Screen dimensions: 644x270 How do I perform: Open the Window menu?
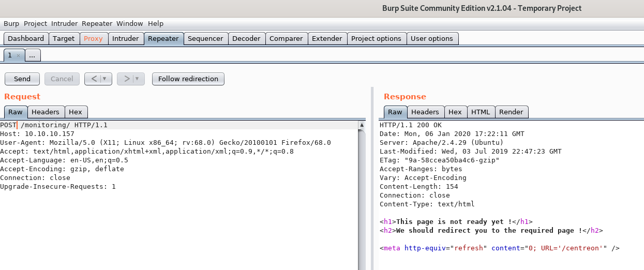(x=130, y=23)
